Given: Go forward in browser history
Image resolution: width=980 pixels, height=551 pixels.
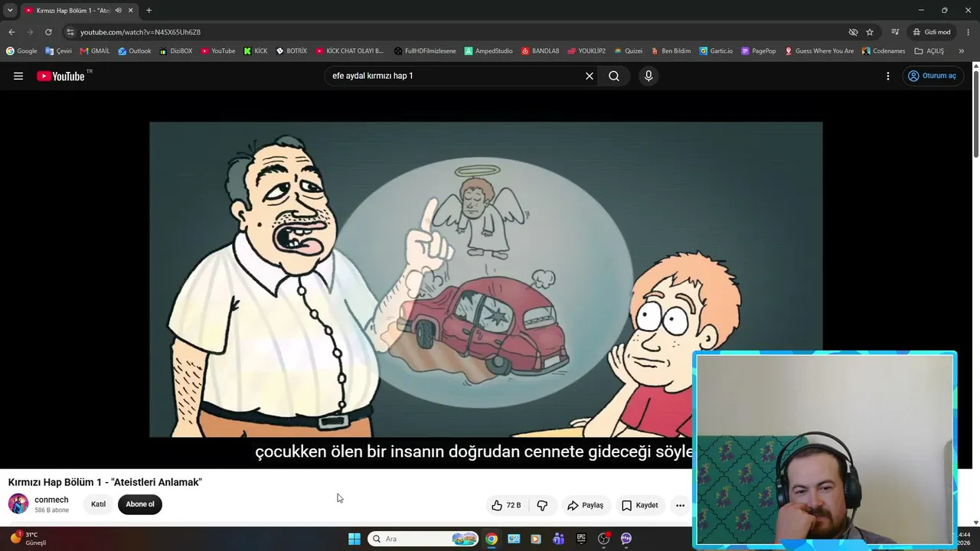Looking at the screenshot, I should tap(30, 32).
